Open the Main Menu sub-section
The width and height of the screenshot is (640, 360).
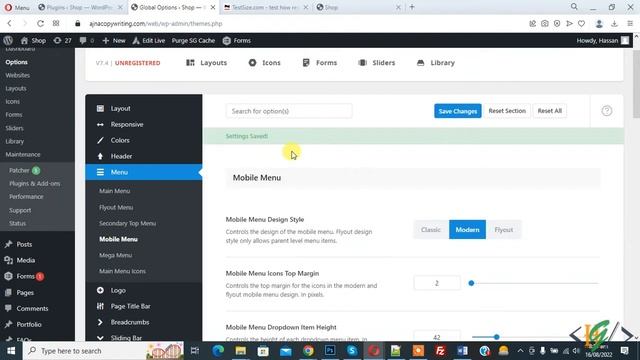click(115, 191)
